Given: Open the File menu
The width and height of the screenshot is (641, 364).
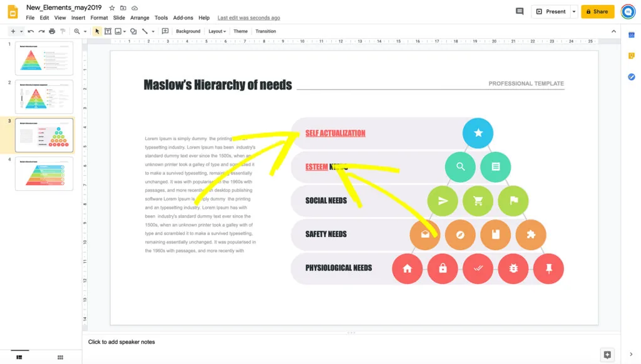Looking at the screenshot, I should 30,18.
